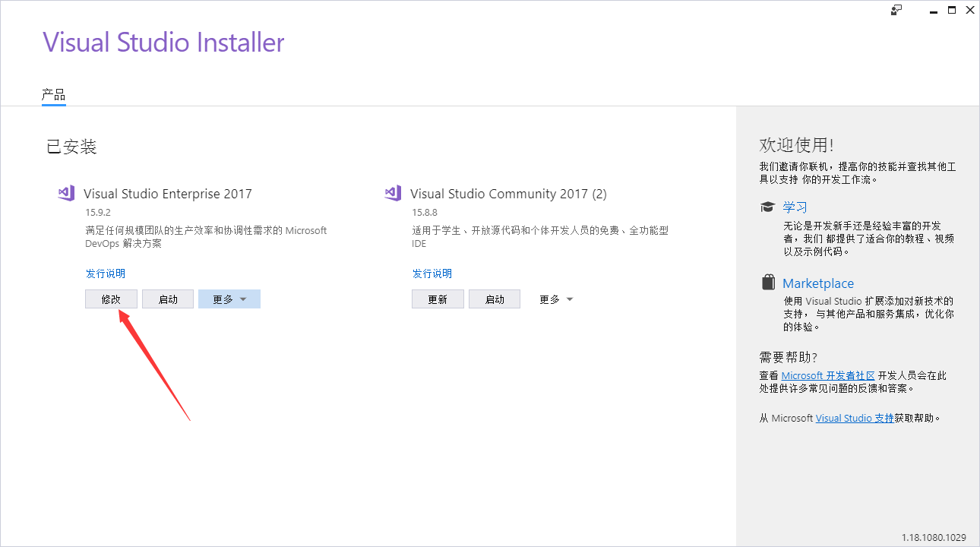Open the feedback icon in the title bar
Viewport: 980px width, 547px height.
896,10
